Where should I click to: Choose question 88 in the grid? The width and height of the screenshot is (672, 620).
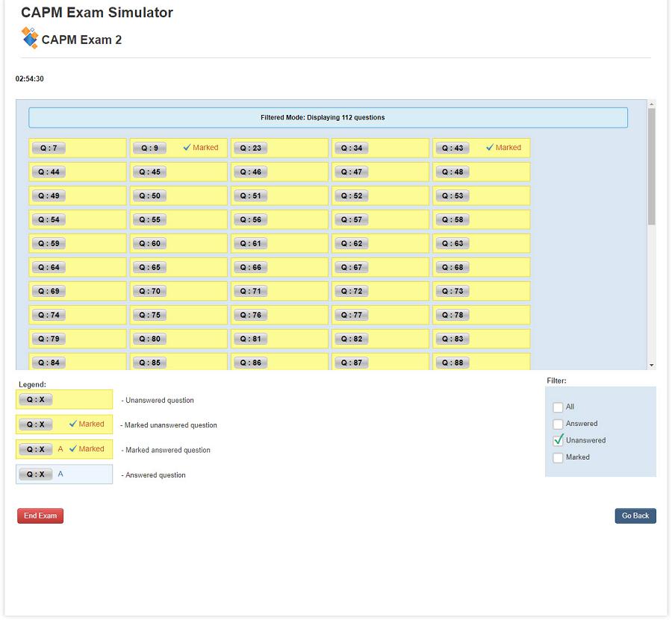point(452,363)
